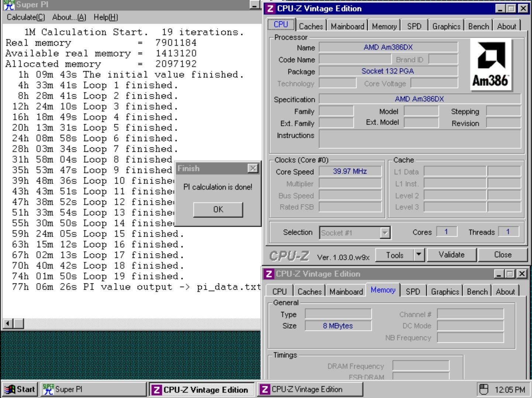This screenshot has height=398, width=532.
Task: Open Memory tab in upper CPU-Z window
Action: pyautogui.click(x=384, y=26)
